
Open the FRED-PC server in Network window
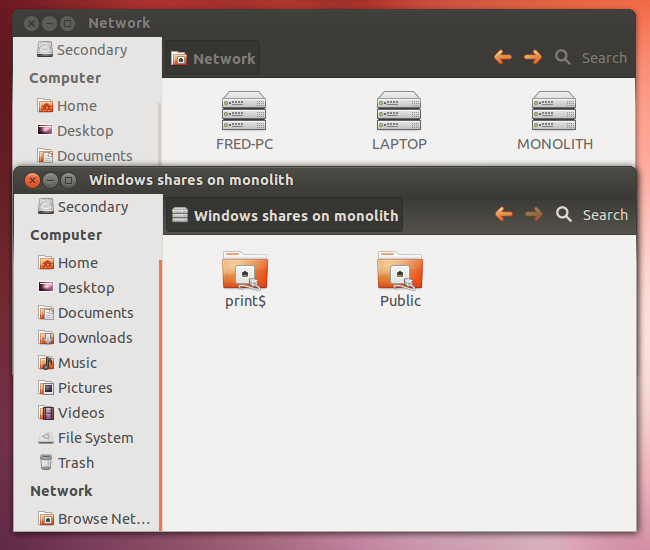tap(244, 121)
